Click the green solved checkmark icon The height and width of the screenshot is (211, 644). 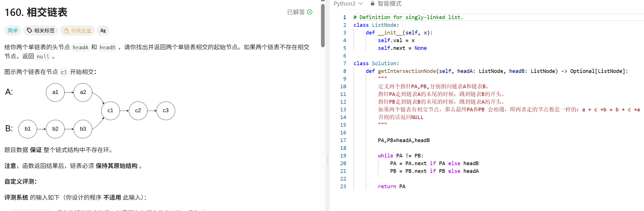tap(310, 12)
